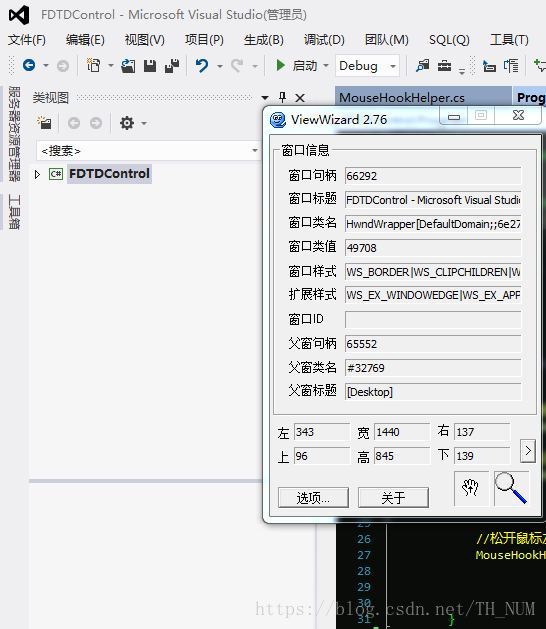The height and width of the screenshot is (629, 546).
Task: Click the 选项... options button
Action: 313,498
